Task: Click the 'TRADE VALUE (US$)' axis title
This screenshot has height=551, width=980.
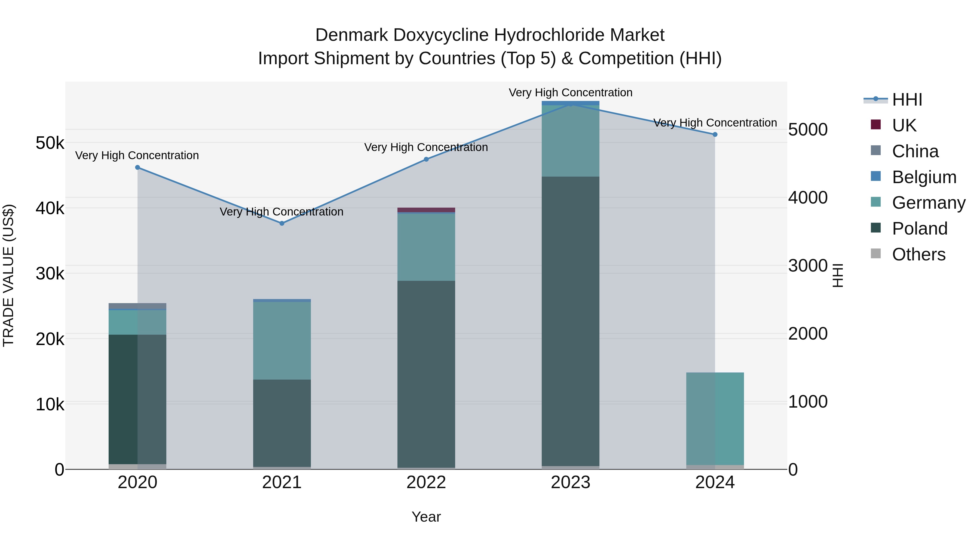Action: (8, 275)
